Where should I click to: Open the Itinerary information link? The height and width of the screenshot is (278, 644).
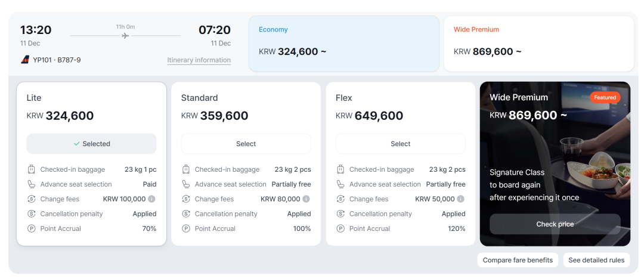199,60
